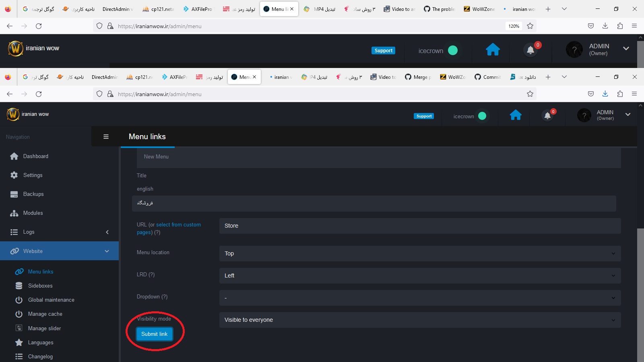644x362 pixels.
Task: Open the Visibility mode dropdown
Action: point(420,320)
